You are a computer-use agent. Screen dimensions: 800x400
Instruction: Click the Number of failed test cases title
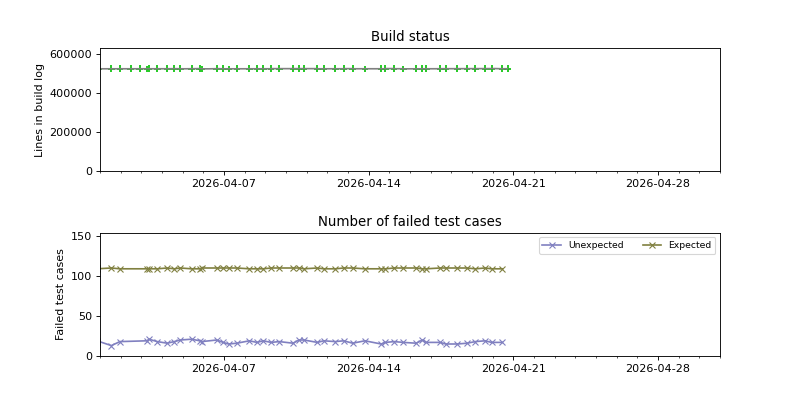point(410,222)
